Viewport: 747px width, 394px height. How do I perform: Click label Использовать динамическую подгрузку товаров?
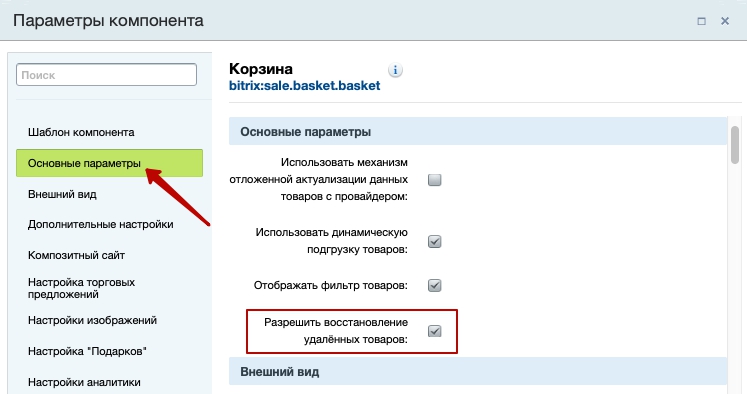332,241
